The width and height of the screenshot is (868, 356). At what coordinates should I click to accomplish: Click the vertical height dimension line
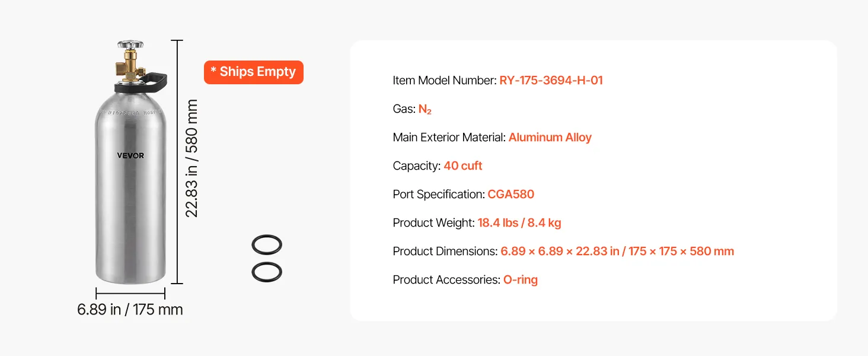[177, 162]
